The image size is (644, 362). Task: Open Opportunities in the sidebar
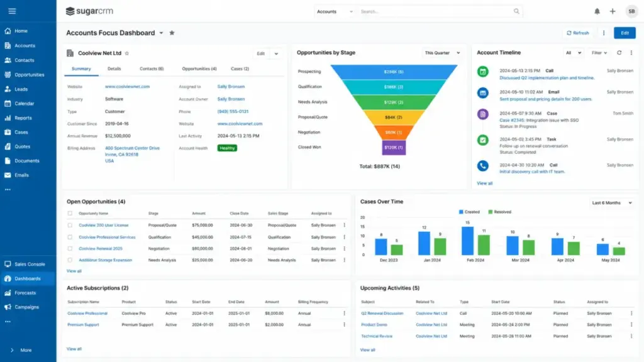[29, 75]
